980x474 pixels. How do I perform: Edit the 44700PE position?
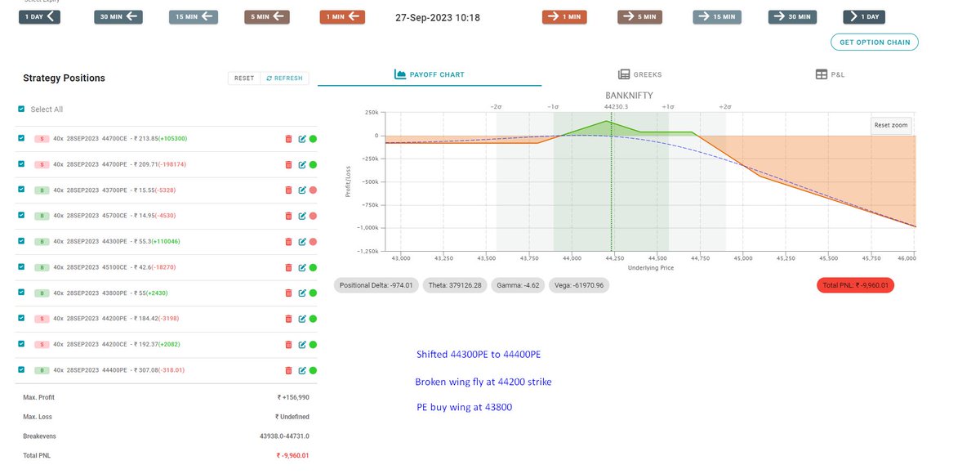pyautogui.click(x=302, y=164)
